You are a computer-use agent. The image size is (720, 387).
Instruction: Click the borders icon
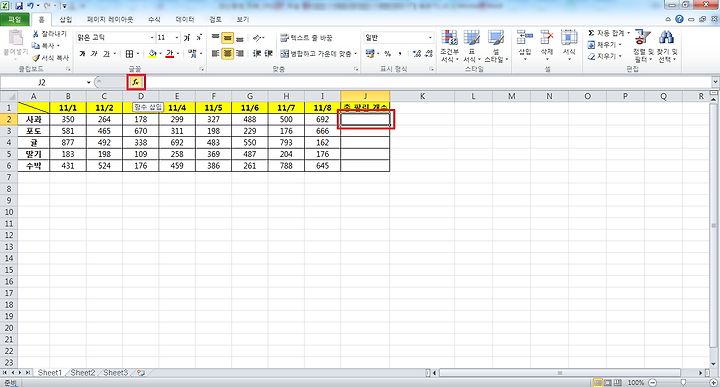[x=129, y=54]
